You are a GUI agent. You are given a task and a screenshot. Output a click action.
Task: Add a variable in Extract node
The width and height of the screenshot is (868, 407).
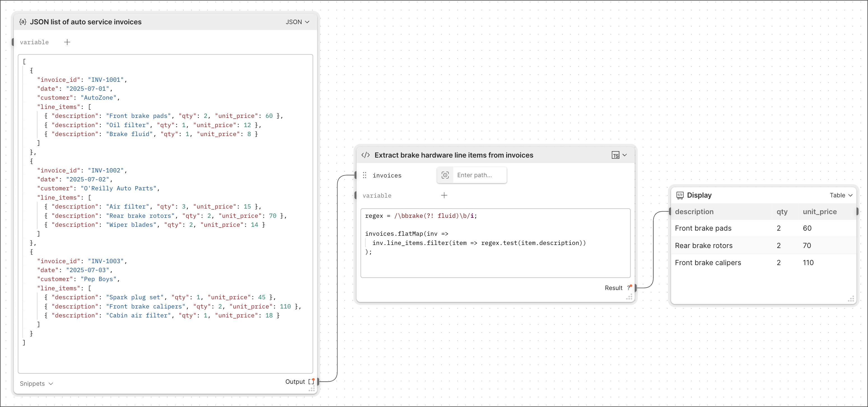tap(444, 195)
